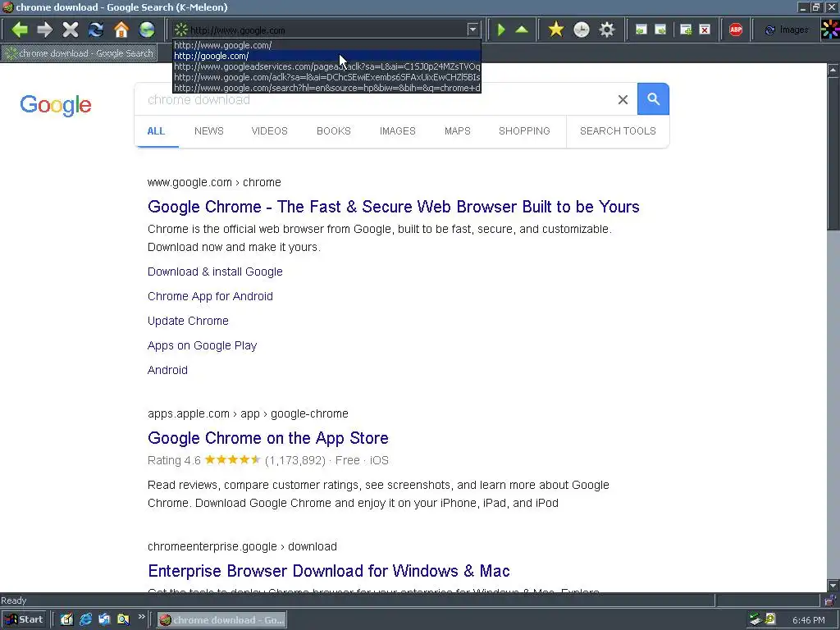Click chrome download taskbar button
The width and height of the screenshot is (840, 630).
221,620
